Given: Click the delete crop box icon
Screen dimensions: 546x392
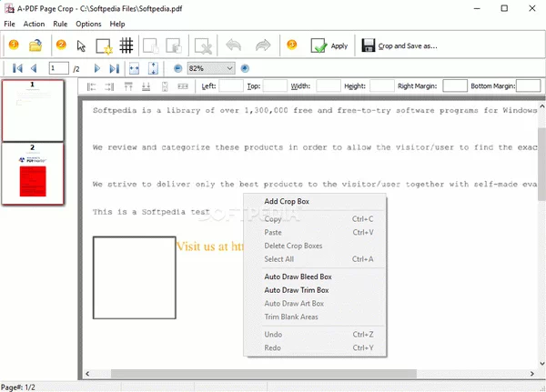Looking at the screenshot, I should tap(203, 46).
